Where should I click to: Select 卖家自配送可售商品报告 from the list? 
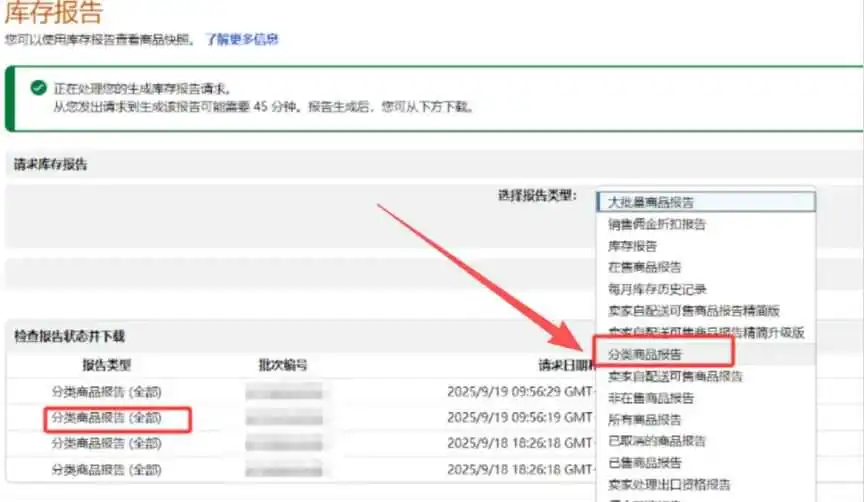[x=675, y=376]
